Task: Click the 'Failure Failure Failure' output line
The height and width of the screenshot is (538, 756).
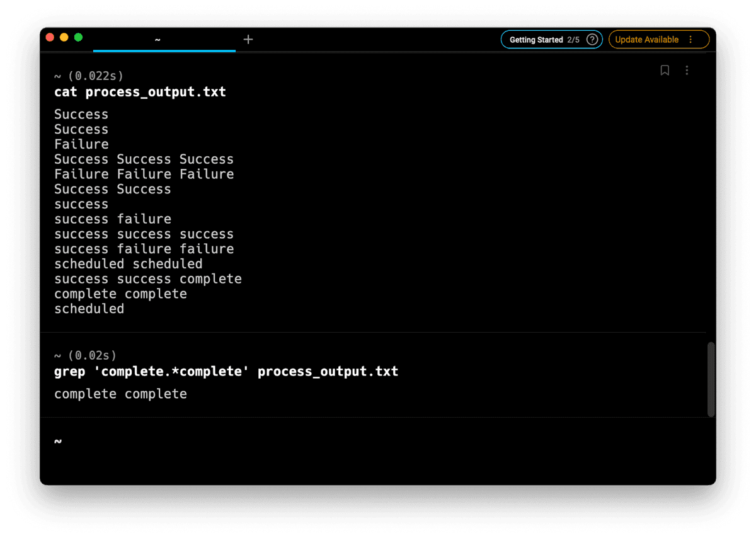Action: (144, 174)
